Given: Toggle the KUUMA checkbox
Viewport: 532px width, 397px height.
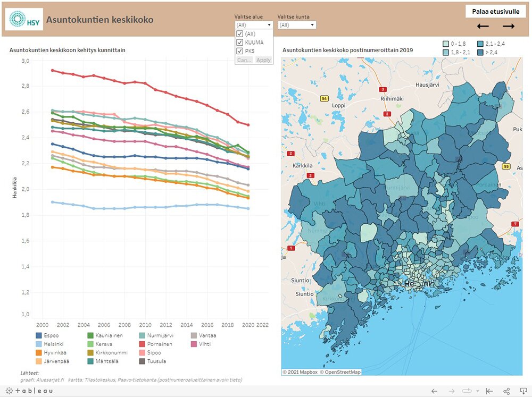Looking at the screenshot, I should [x=240, y=43].
